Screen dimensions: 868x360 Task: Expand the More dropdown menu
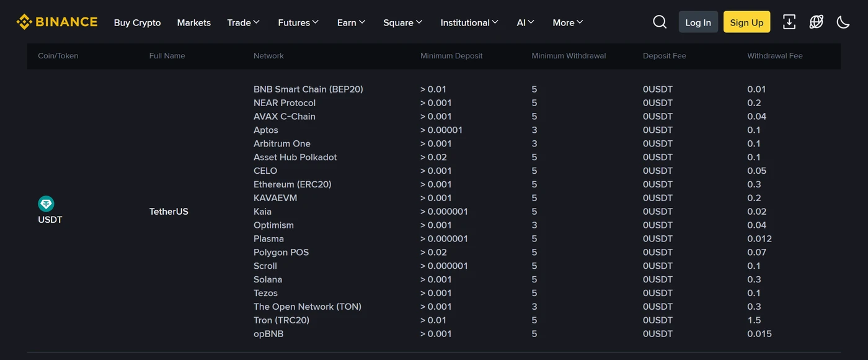click(x=568, y=22)
